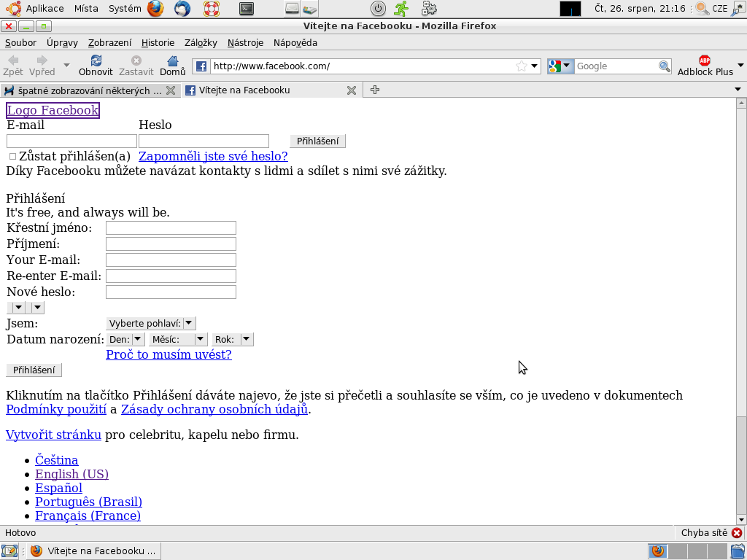
Task: Open the Adblock Plus dropdown arrow
Action: pos(740,65)
